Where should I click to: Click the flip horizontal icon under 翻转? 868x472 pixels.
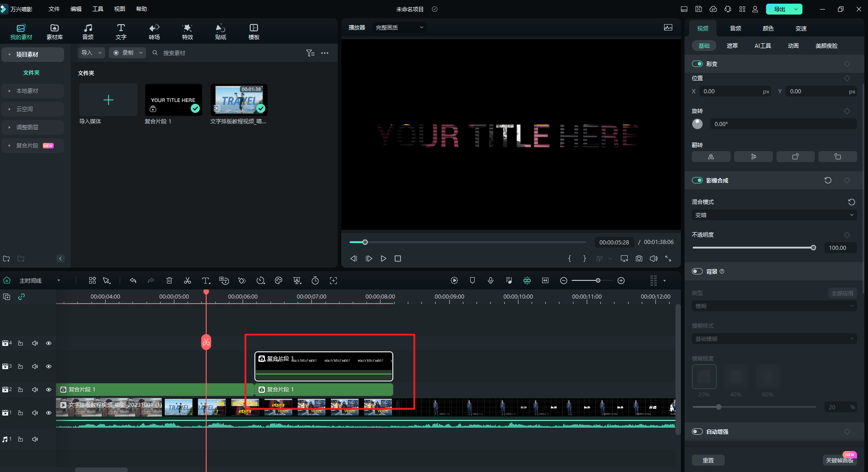(711, 157)
